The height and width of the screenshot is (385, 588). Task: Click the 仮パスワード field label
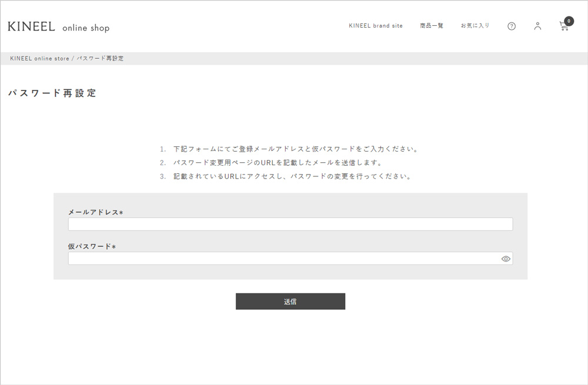pyautogui.click(x=92, y=247)
